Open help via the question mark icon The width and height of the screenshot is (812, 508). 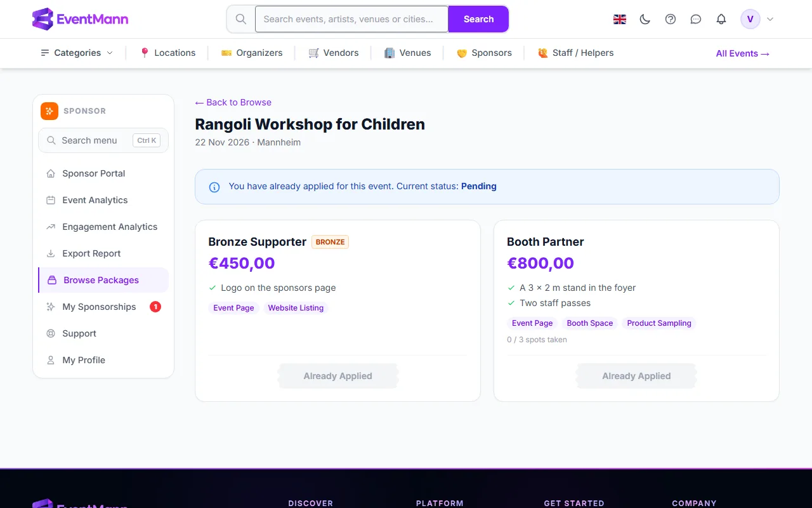point(671,19)
